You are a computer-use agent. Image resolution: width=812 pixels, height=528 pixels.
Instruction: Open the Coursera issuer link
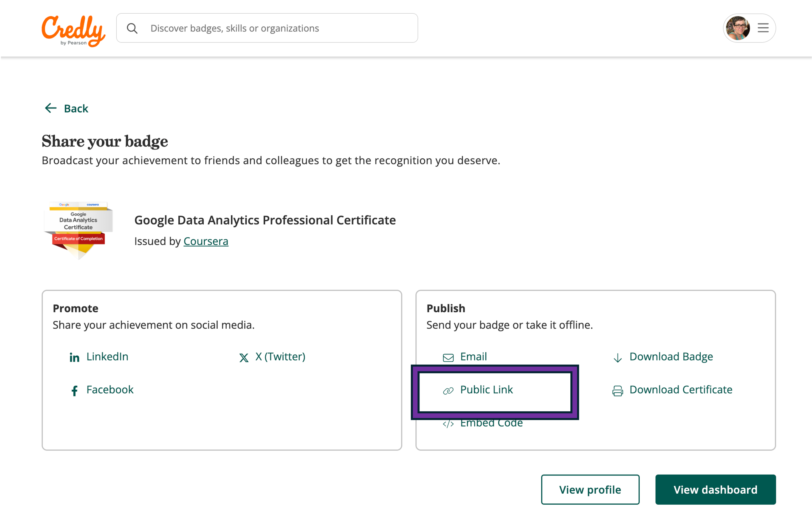(x=206, y=241)
